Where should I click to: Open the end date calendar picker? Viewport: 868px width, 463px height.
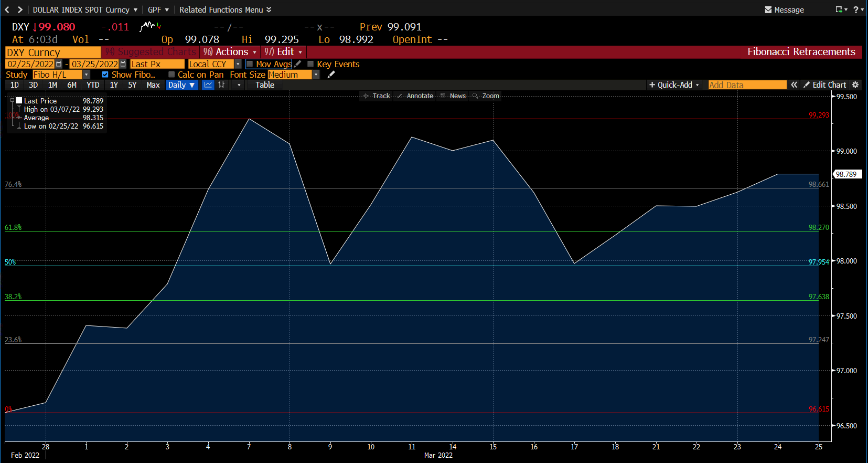pyautogui.click(x=123, y=64)
